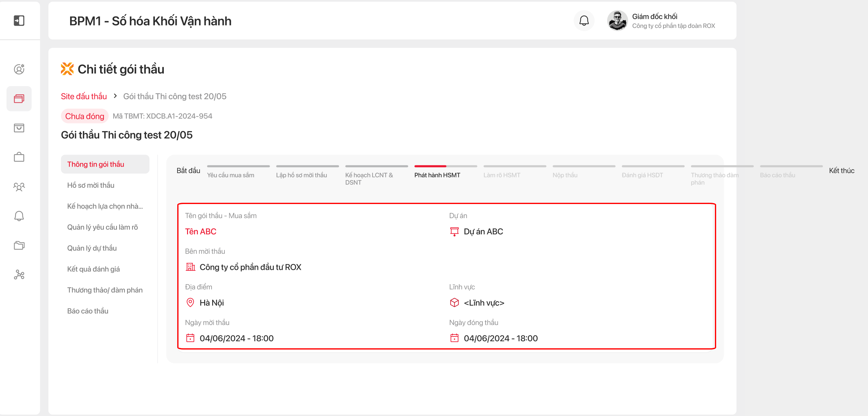The image size is (868, 416).
Task: Select the Báo cáo thầu side tab
Action: click(88, 311)
